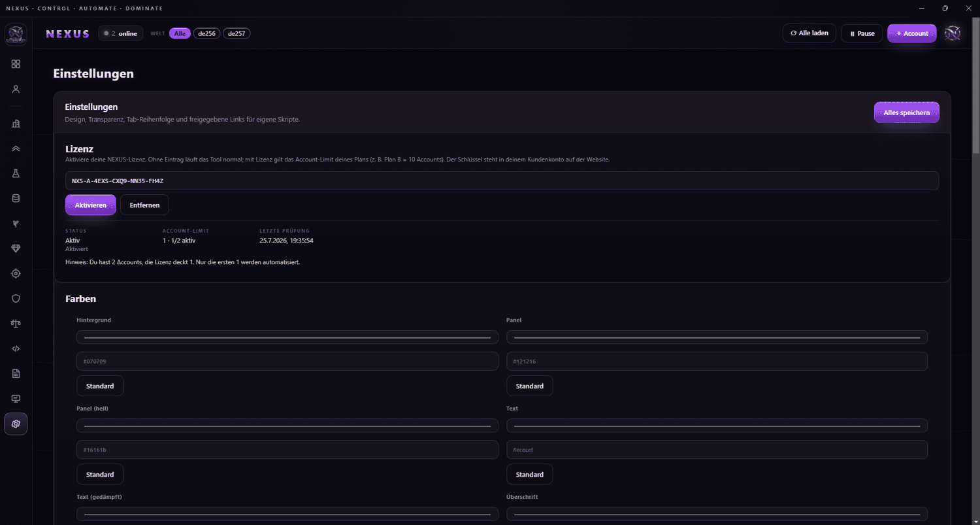Click the Farben section heading
The width and height of the screenshot is (980, 525).
click(x=81, y=299)
